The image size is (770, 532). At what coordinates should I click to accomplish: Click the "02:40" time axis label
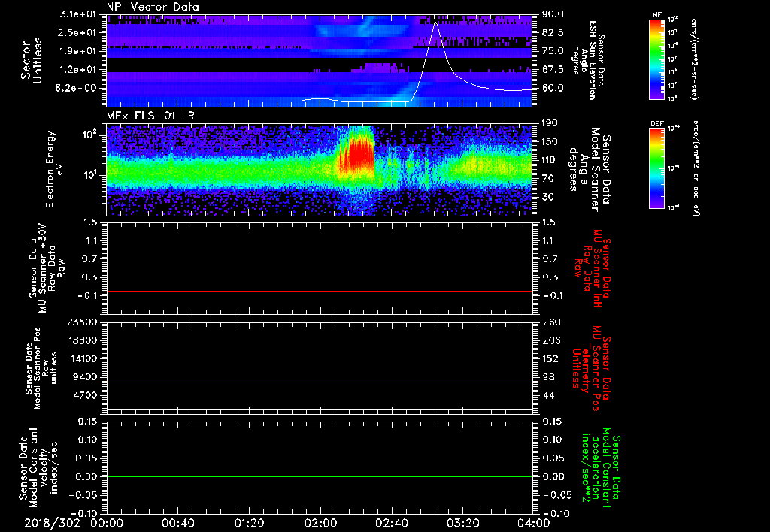(x=391, y=523)
